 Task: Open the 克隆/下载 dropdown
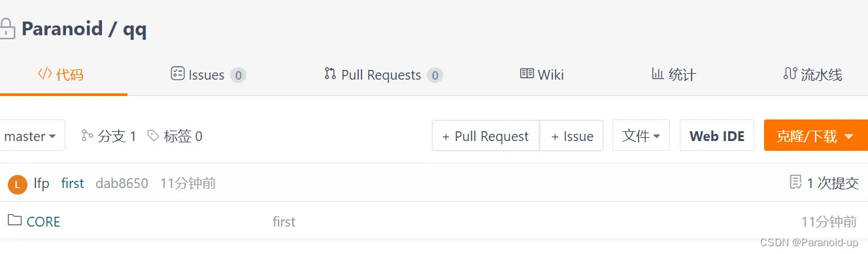(x=816, y=136)
